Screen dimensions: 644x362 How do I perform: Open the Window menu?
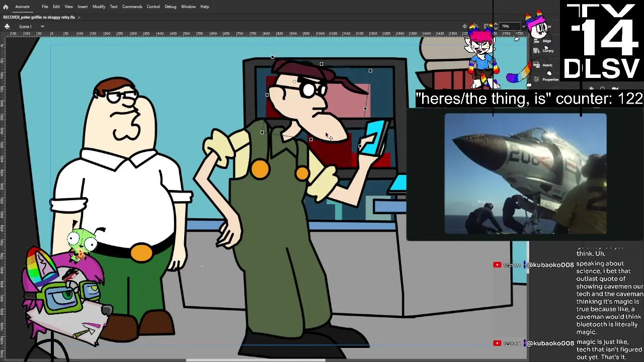click(188, 7)
